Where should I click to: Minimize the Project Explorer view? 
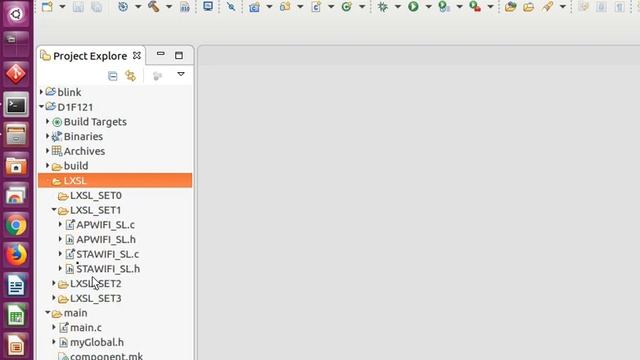[160, 54]
